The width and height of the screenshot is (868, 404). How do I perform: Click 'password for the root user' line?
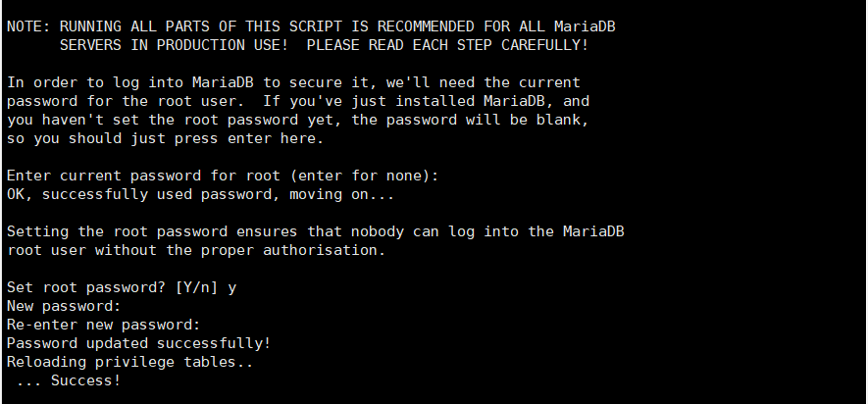point(298,101)
